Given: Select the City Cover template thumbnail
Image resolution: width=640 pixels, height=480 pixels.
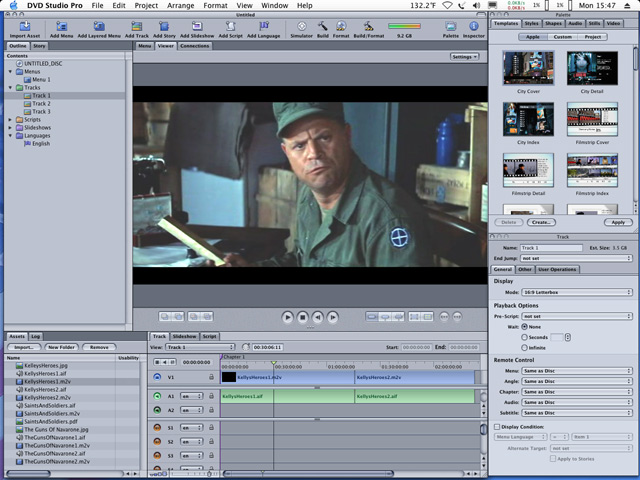Looking at the screenshot, I should (528, 68).
